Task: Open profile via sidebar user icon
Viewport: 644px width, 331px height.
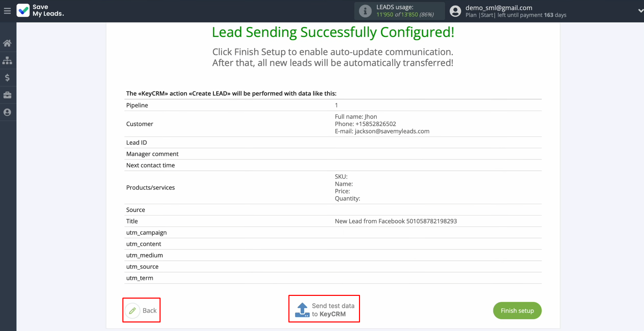Action: pos(7,112)
